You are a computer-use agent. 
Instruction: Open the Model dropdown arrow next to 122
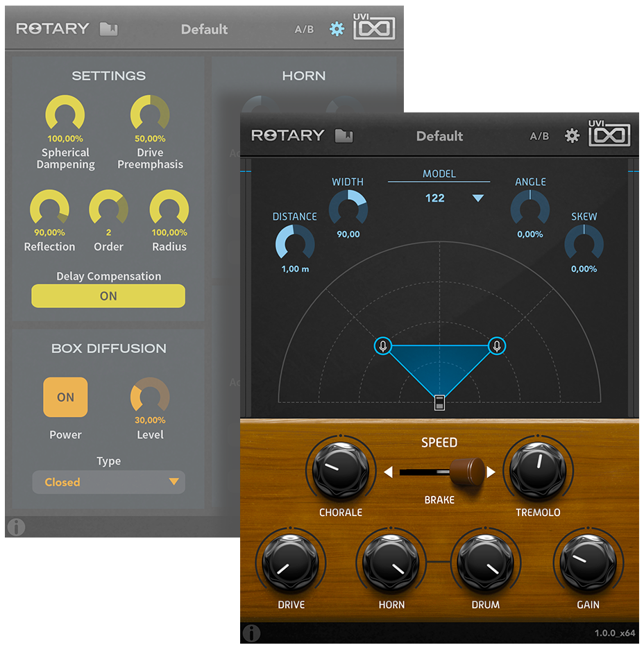[x=478, y=198]
